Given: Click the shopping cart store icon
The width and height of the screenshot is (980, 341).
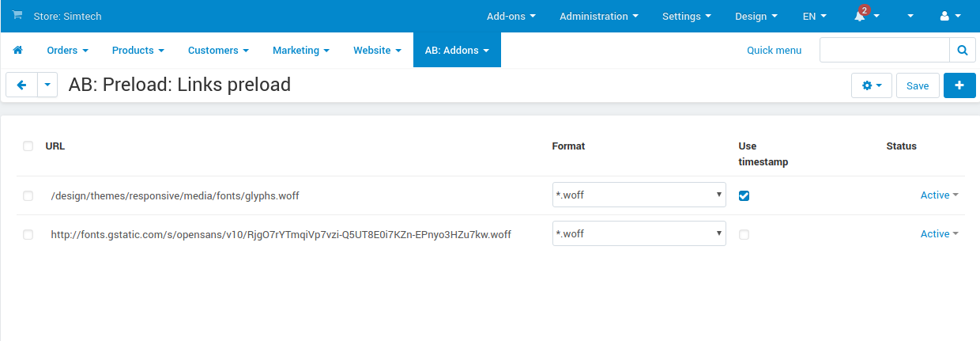Looking at the screenshot, I should coord(17,16).
